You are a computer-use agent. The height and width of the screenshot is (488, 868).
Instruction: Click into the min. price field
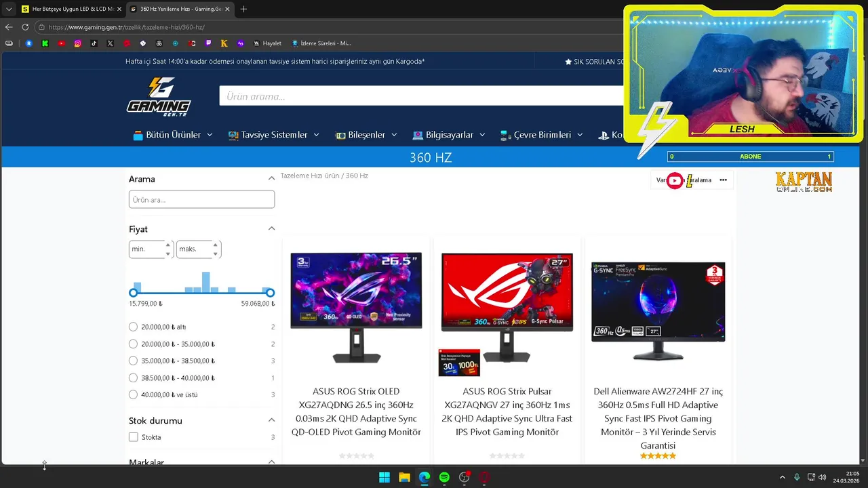151,249
